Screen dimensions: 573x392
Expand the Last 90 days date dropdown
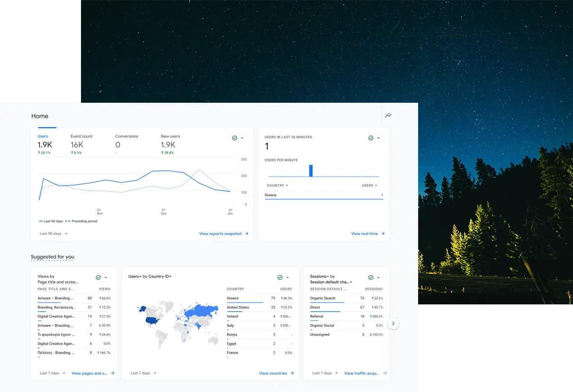[54, 234]
